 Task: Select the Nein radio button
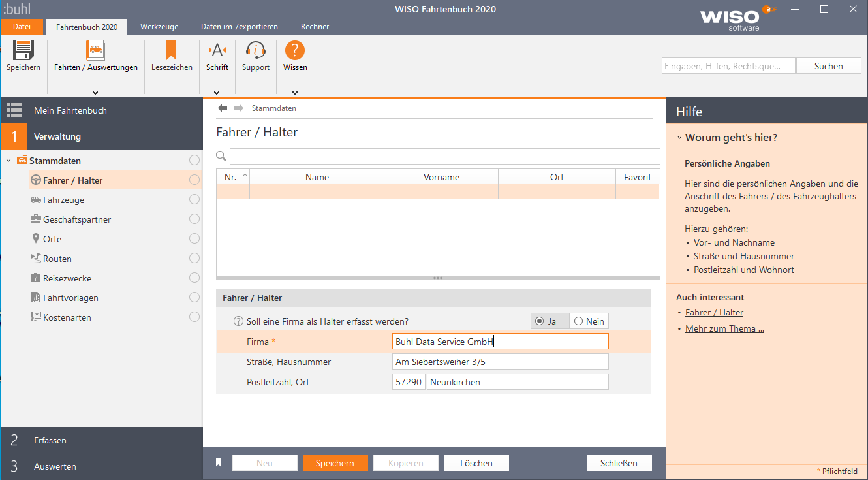(578, 321)
